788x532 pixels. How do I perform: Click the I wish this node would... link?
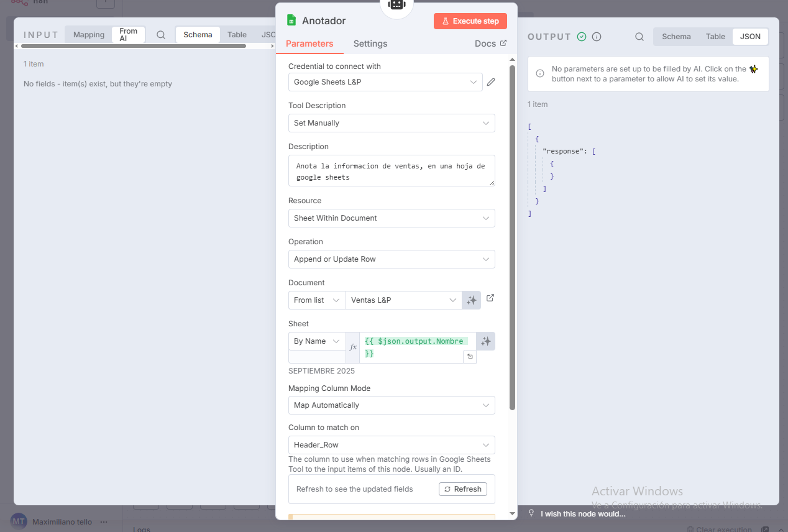[x=583, y=514]
